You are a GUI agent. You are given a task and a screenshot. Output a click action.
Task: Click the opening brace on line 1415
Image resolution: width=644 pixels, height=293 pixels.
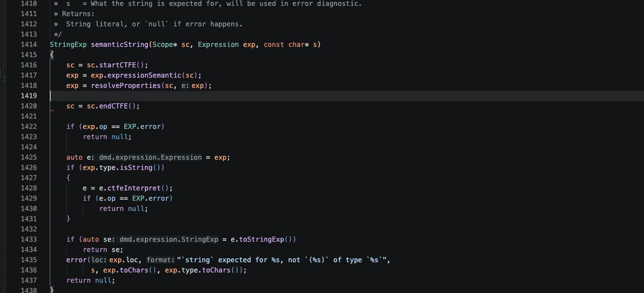(x=52, y=55)
